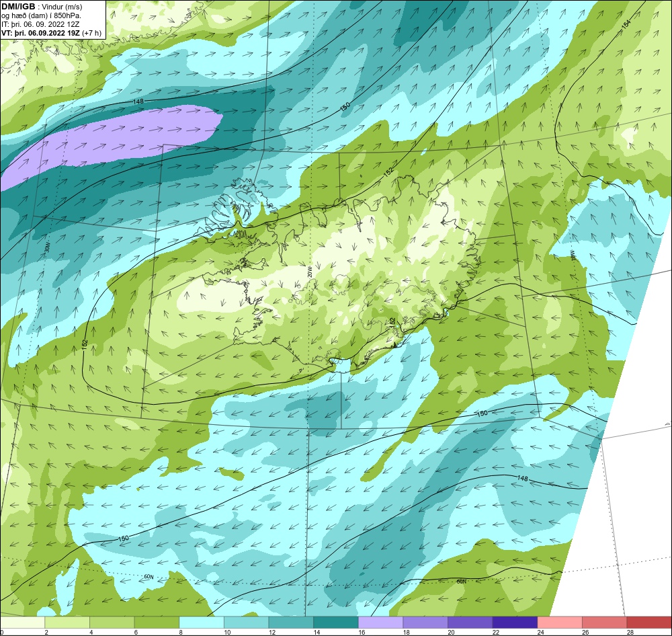
Task: Click the 152 contour label off Iceland's north coast
Action: (x=388, y=171)
